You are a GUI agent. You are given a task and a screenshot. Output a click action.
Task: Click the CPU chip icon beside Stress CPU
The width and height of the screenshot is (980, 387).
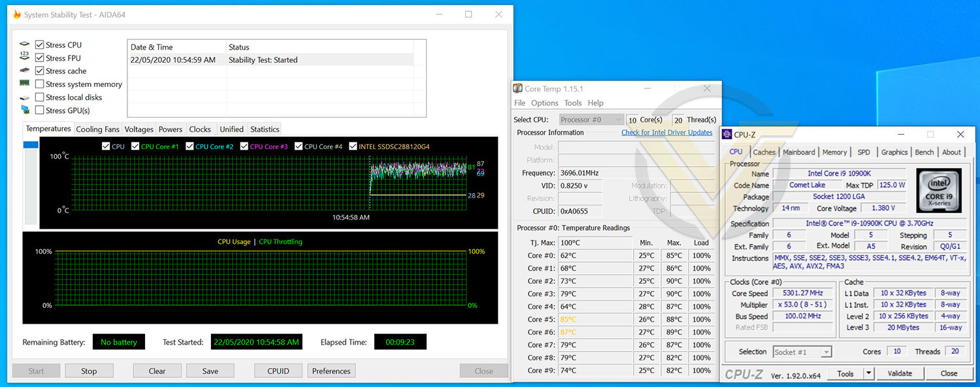25,44
